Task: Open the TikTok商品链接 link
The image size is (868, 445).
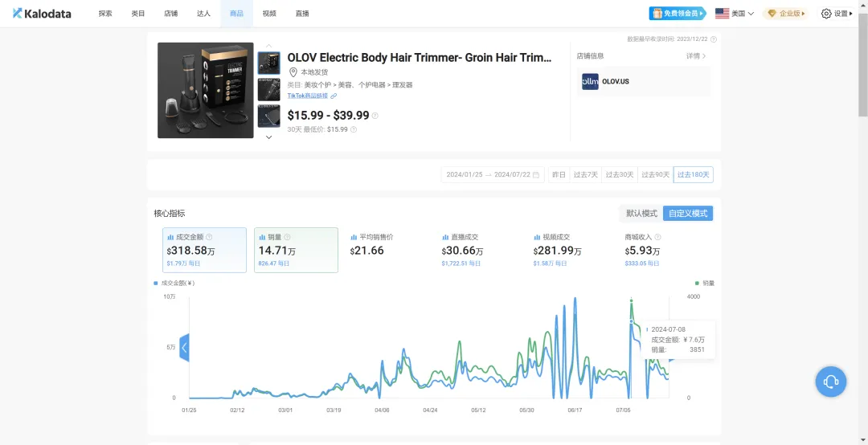Action: pyautogui.click(x=308, y=96)
